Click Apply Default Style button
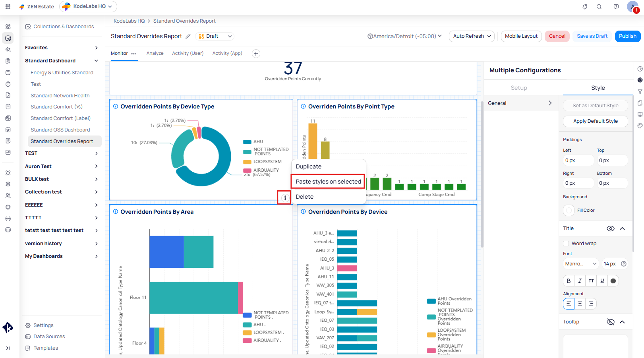This screenshot has height=358, width=644. click(x=595, y=121)
